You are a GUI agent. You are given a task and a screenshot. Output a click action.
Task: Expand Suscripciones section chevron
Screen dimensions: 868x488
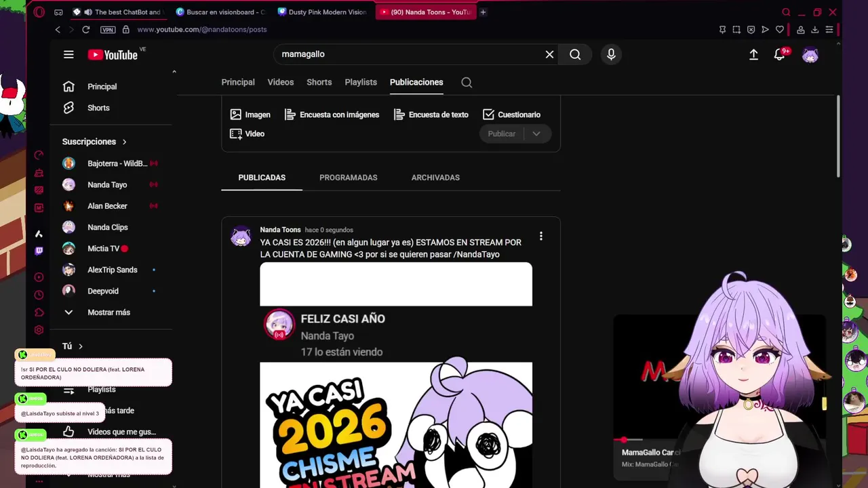pos(124,142)
